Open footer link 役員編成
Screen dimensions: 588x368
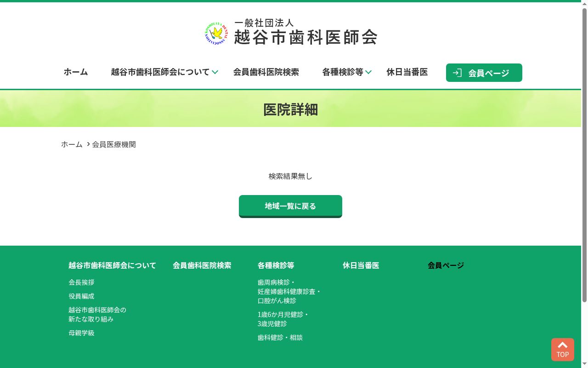click(81, 296)
